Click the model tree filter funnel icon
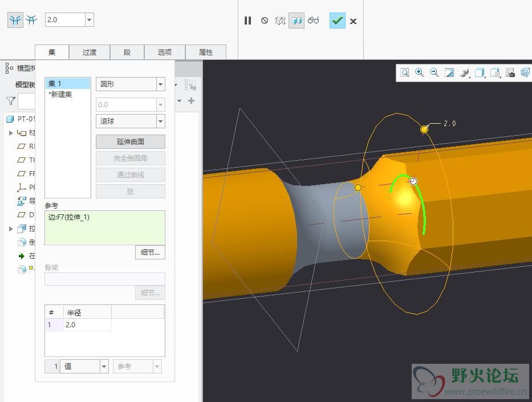Screen dimensions: 532x402 click(x=11, y=101)
